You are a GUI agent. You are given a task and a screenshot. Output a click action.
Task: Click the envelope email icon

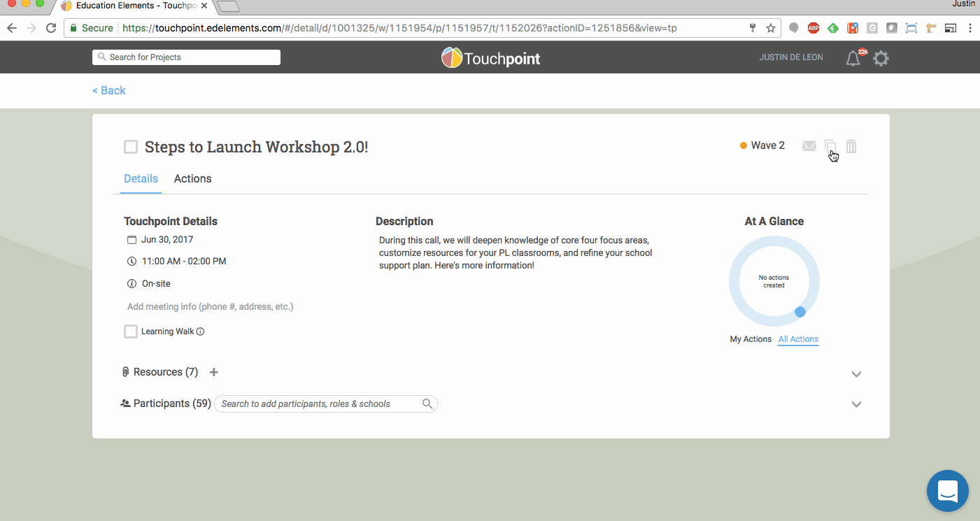pos(809,146)
